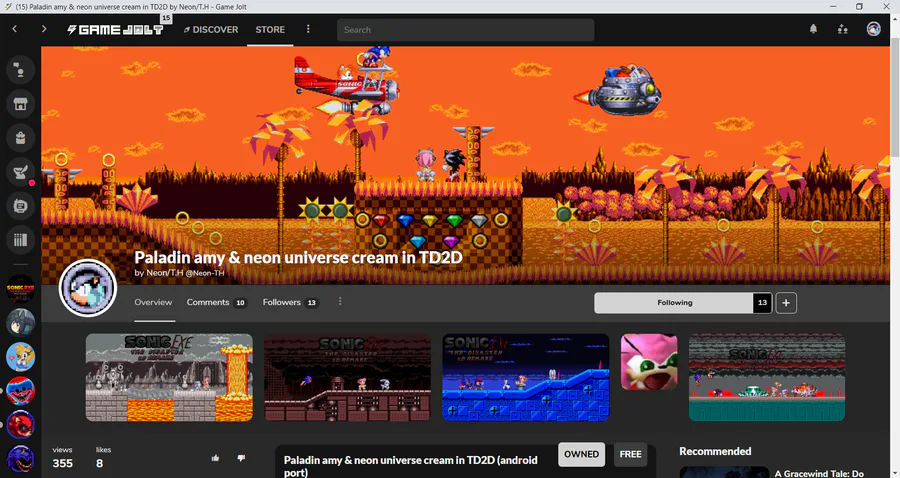
Task: Open the blue level screenshot
Action: [526, 378]
